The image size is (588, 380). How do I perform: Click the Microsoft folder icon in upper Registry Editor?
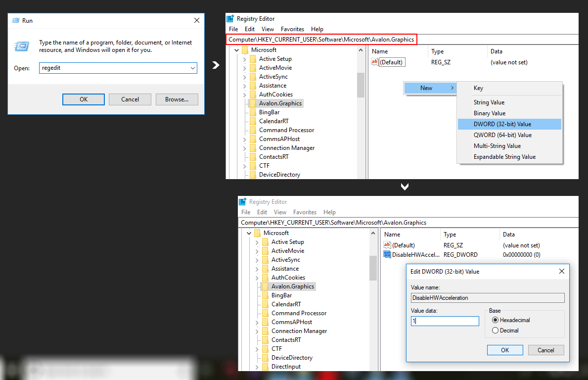(x=245, y=50)
